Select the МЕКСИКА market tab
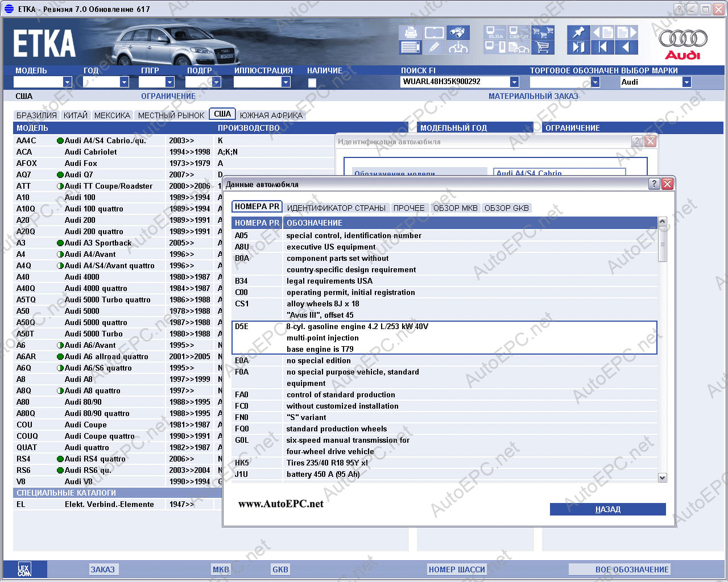This screenshot has width=728, height=582. (112, 115)
